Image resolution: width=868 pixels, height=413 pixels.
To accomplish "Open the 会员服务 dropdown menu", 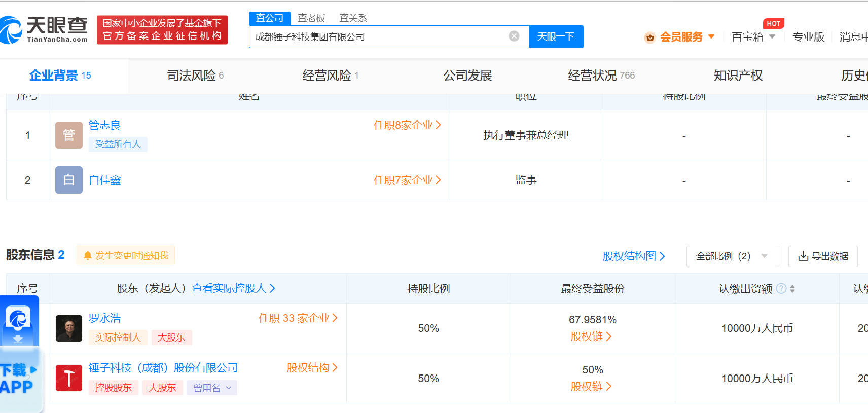I will (687, 37).
